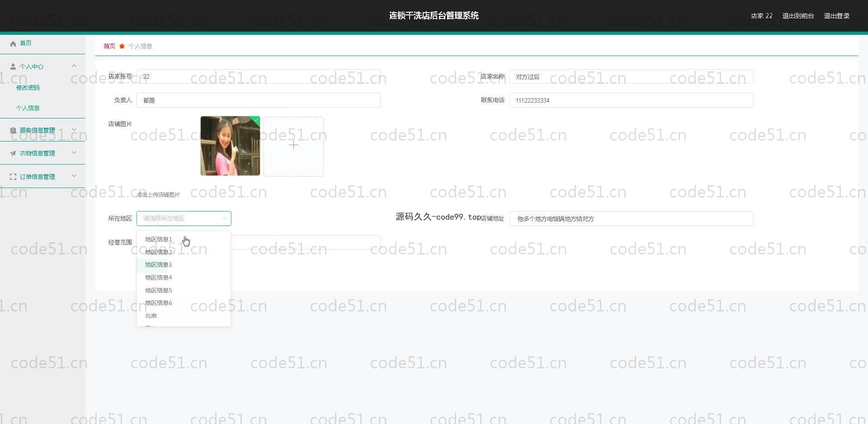This screenshot has height=424, width=868.
Task: Click the orange star icon in the breadcrumb
Action: coord(122,46)
